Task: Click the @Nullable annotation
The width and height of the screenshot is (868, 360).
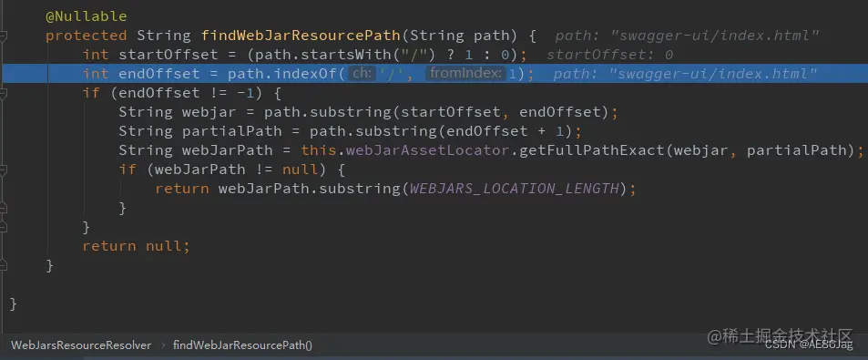Action: click(86, 16)
